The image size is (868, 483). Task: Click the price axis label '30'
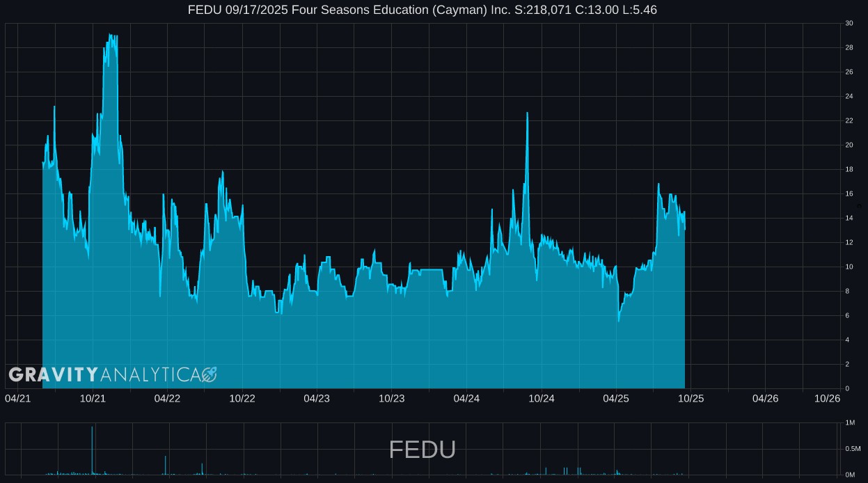pos(849,23)
